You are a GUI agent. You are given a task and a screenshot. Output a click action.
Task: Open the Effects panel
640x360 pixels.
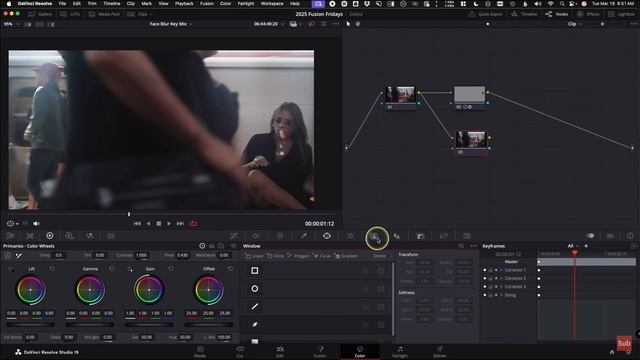tap(588, 14)
